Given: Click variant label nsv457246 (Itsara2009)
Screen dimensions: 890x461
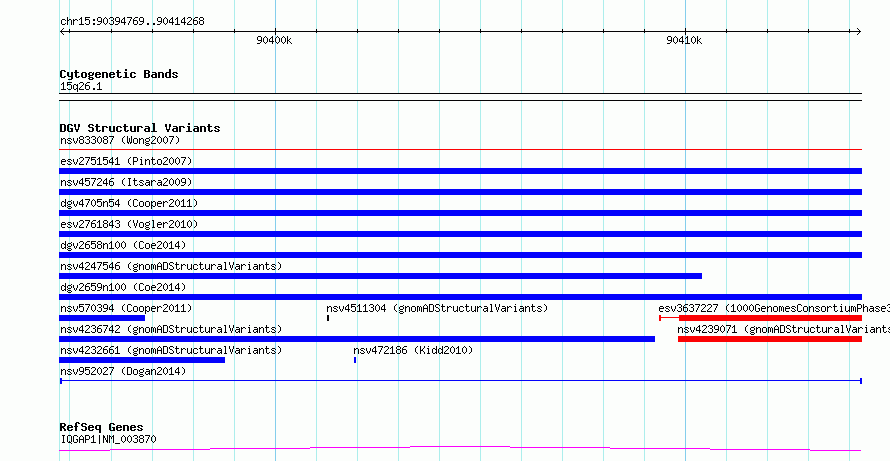Looking at the screenshot, I should pos(126,182).
